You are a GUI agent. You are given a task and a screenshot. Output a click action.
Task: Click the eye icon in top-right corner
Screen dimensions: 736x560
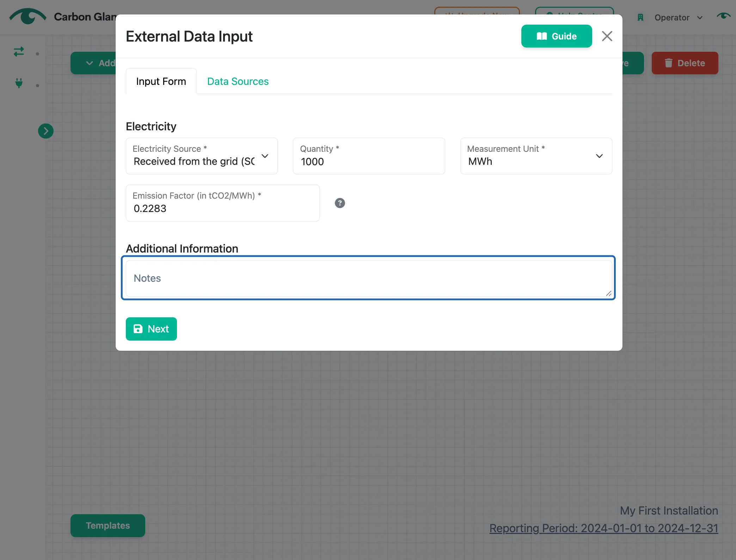tap(724, 16)
